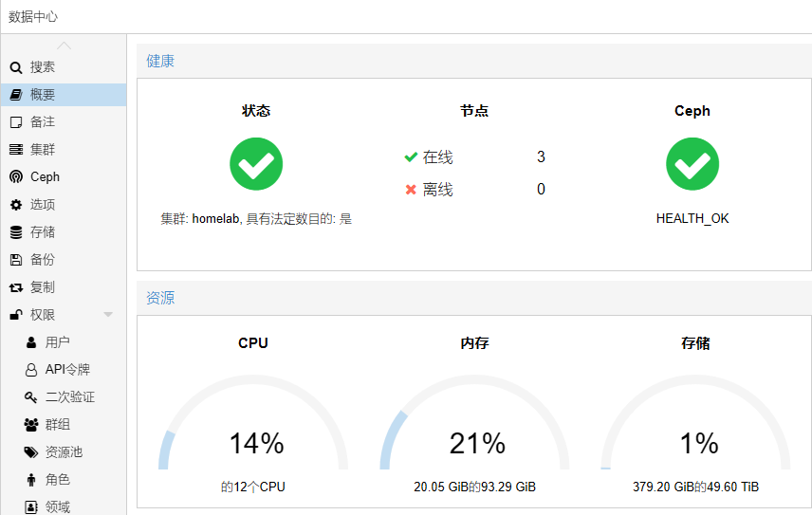
Task: Open the Summary (概要) menu item
Action: click(x=43, y=95)
